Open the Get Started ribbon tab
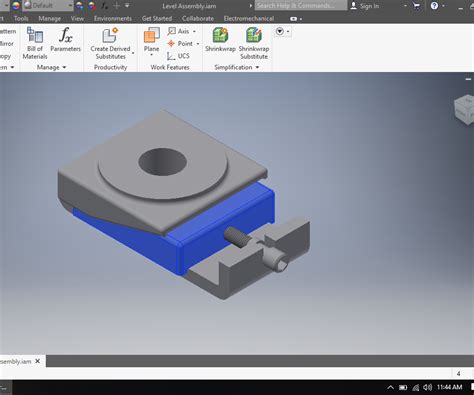 (157, 19)
